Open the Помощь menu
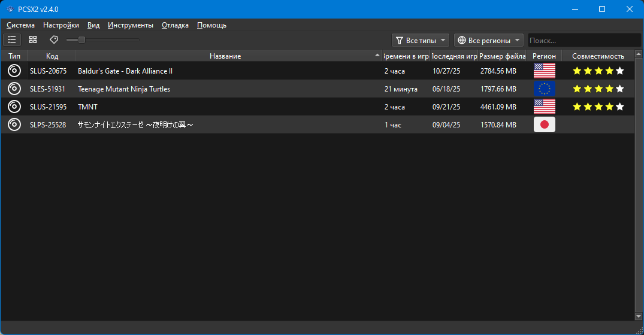The height and width of the screenshot is (335, 644). [211, 25]
